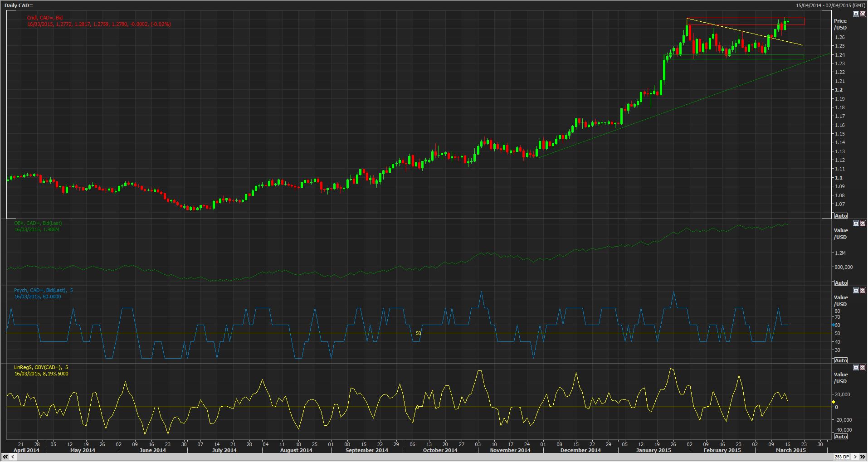The width and height of the screenshot is (868, 462).
Task: Click the Psych value '16/03/2015, 60.0000'
Action: [x=37, y=297]
